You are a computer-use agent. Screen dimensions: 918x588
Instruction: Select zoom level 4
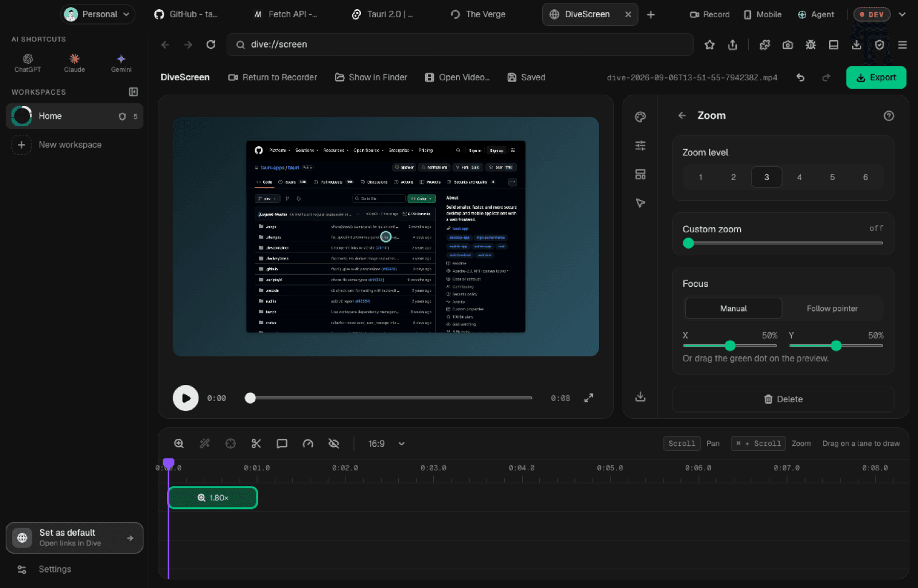799,177
